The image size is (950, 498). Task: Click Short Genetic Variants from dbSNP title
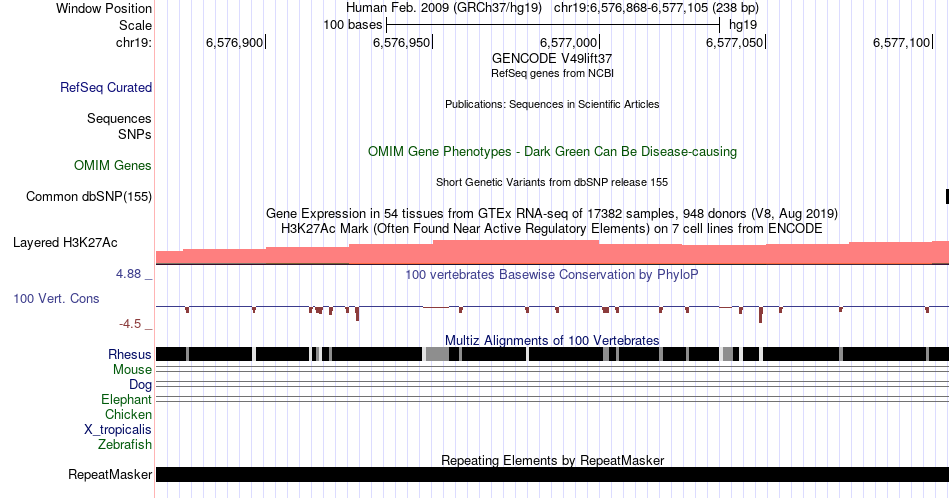pyautogui.click(x=552, y=182)
